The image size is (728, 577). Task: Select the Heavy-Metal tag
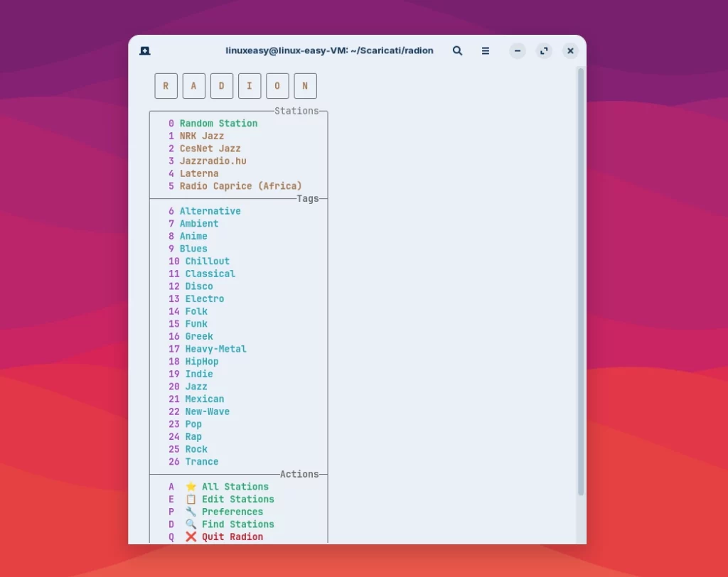(215, 349)
